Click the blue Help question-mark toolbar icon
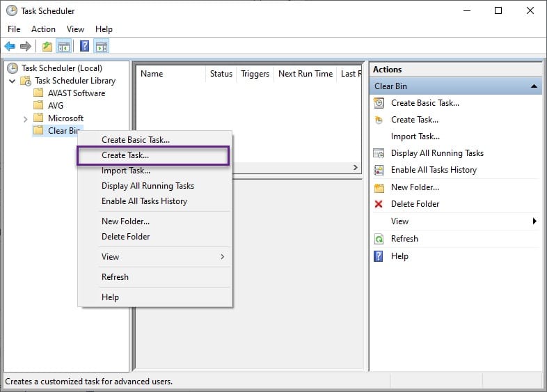This screenshot has height=392, width=547. [x=84, y=47]
